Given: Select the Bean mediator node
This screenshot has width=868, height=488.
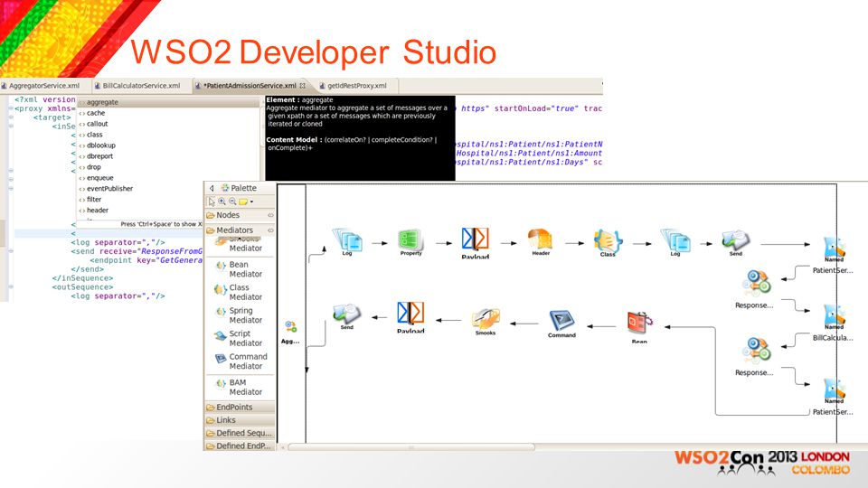Looking at the screenshot, I should pyautogui.click(x=639, y=327).
